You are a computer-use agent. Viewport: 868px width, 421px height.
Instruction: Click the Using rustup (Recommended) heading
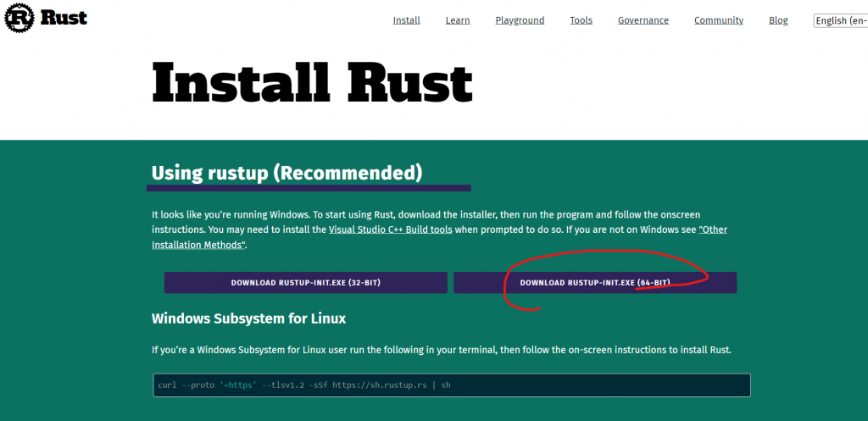pos(287,173)
